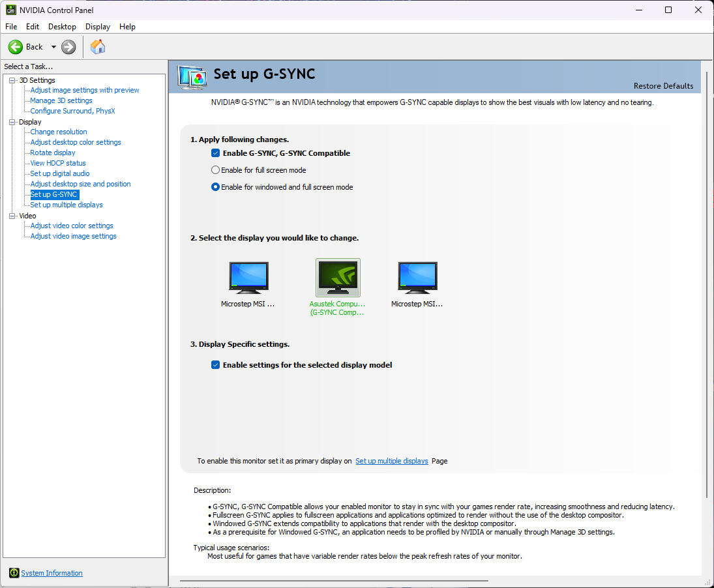The width and height of the screenshot is (714, 588).
Task: Open the Help menu
Action: [128, 26]
